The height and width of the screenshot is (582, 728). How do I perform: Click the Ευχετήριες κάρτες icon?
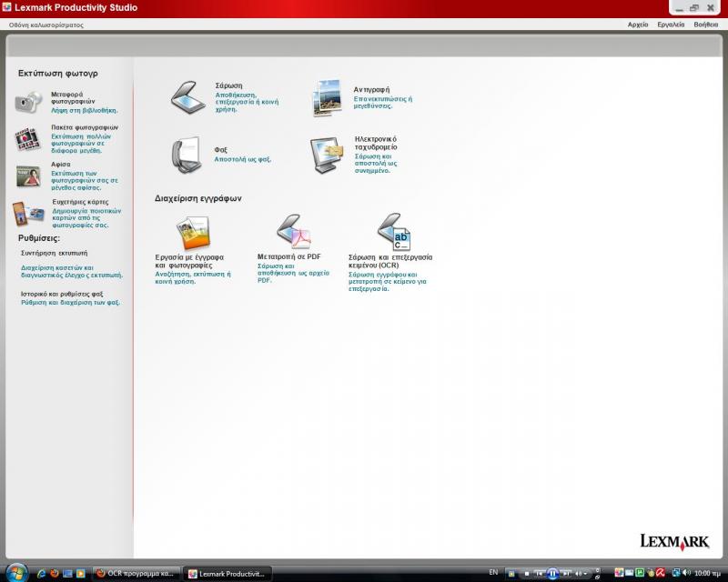28,214
